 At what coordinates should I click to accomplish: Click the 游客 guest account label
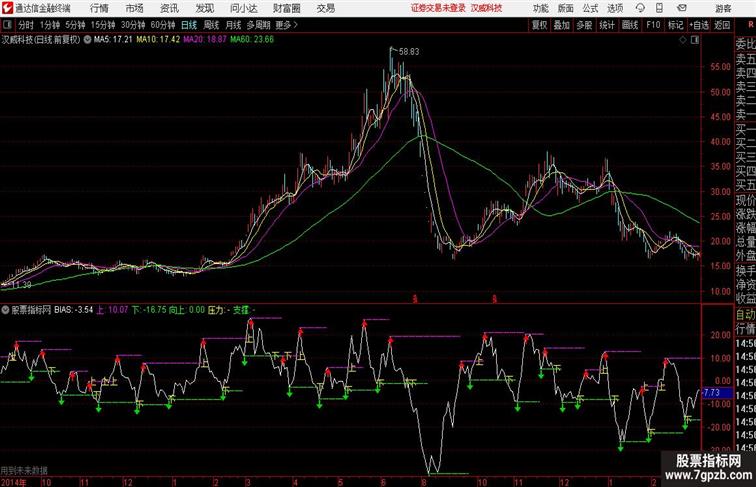click(723, 8)
